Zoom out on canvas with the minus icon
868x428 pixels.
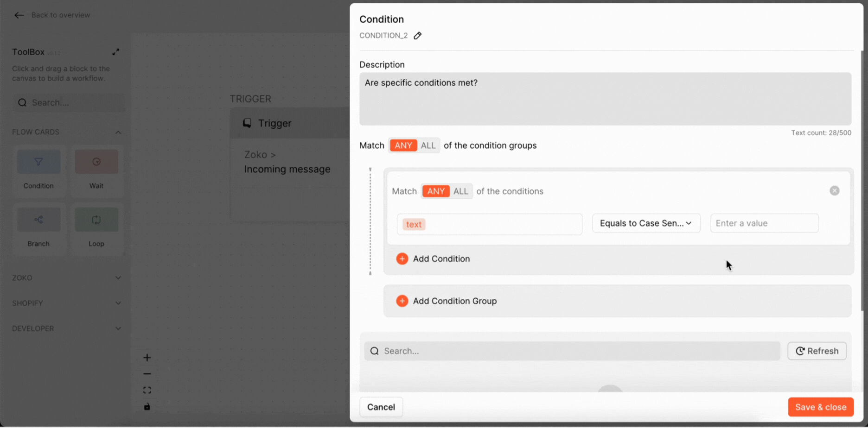point(147,374)
